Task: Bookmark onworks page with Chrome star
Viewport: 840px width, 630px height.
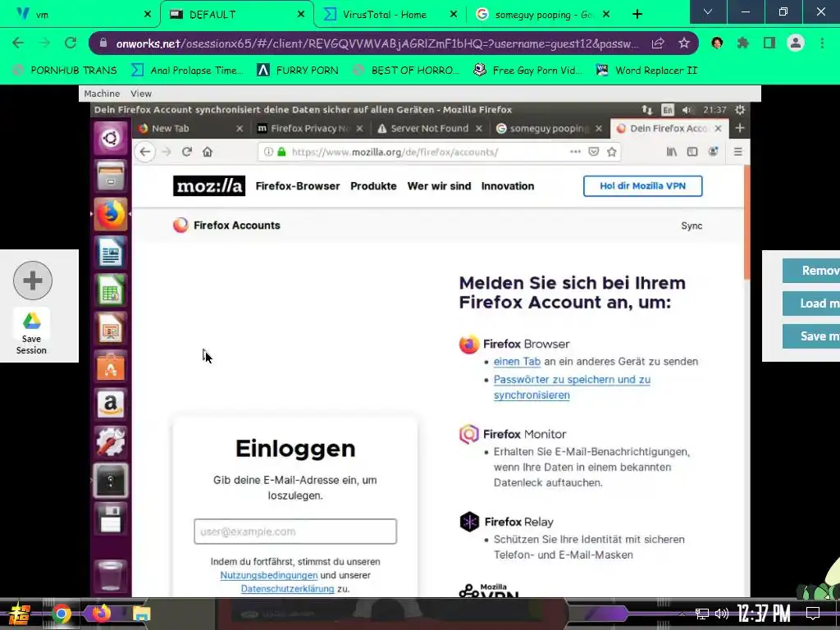Action: point(683,43)
